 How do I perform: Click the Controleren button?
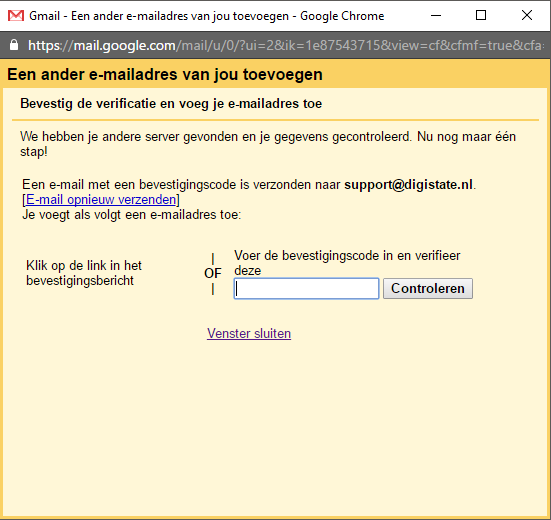point(428,288)
